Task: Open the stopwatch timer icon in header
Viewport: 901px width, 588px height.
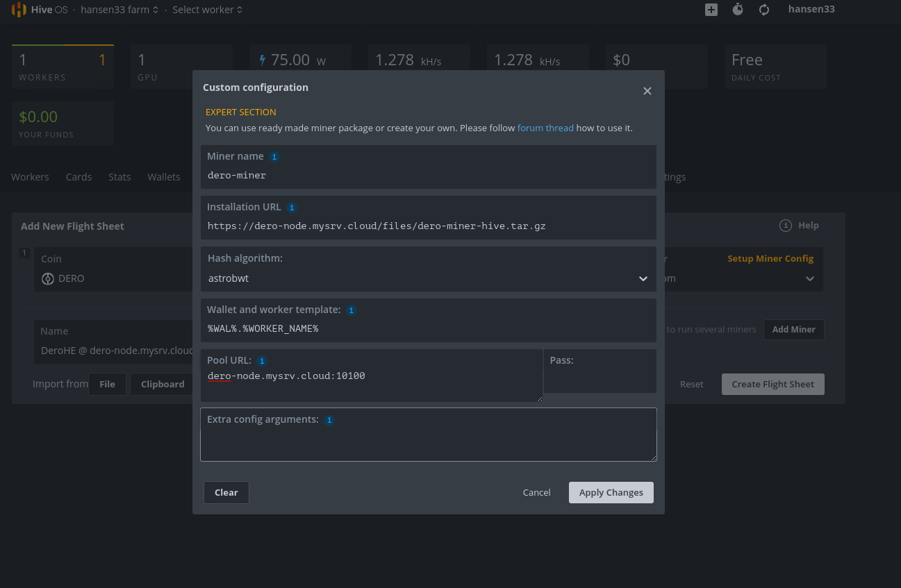Action: (738, 10)
